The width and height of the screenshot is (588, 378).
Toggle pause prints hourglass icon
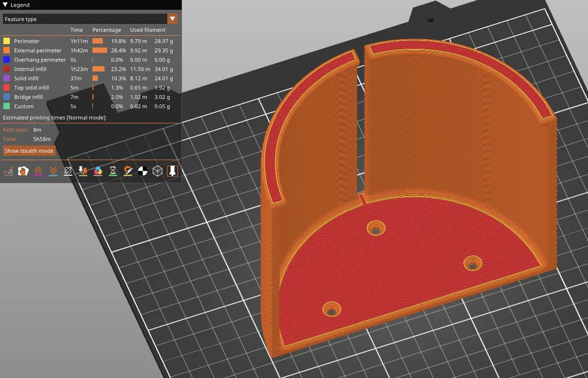click(x=113, y=171)
